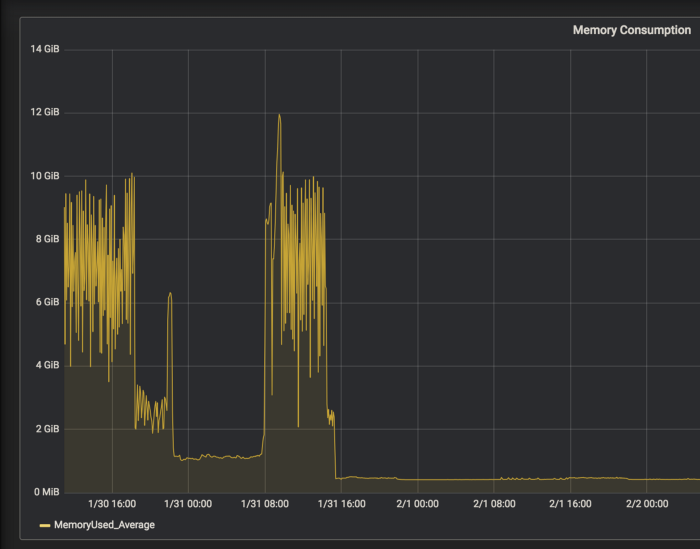Click the 1/31 00:00 time label
This screenshot has width=700, height=549.
188,504
